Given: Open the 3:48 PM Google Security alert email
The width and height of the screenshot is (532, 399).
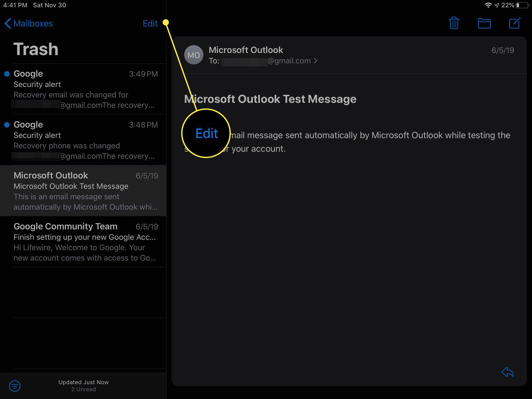Looking at the screenshot, I should [83, 140].
